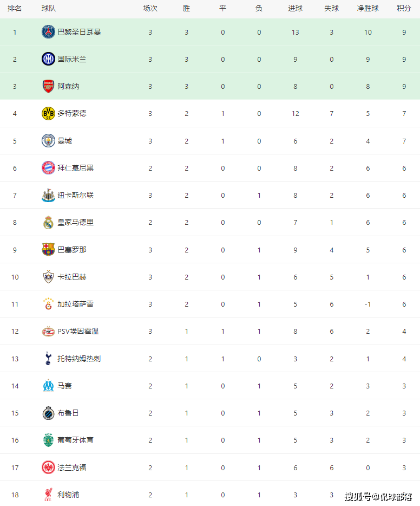420x506 pixels.
Task: Select the 马赛 table row name
Action: pyautogui.click(x=65, y=386)
